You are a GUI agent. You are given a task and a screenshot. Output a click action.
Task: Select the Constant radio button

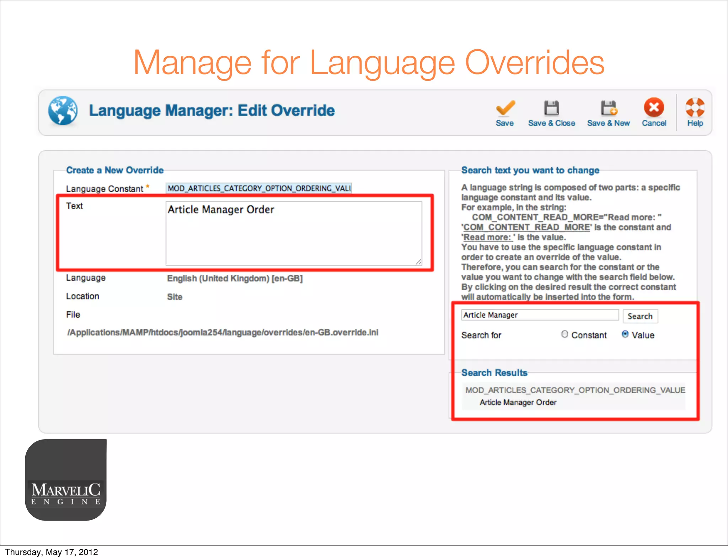coord(564,334)
